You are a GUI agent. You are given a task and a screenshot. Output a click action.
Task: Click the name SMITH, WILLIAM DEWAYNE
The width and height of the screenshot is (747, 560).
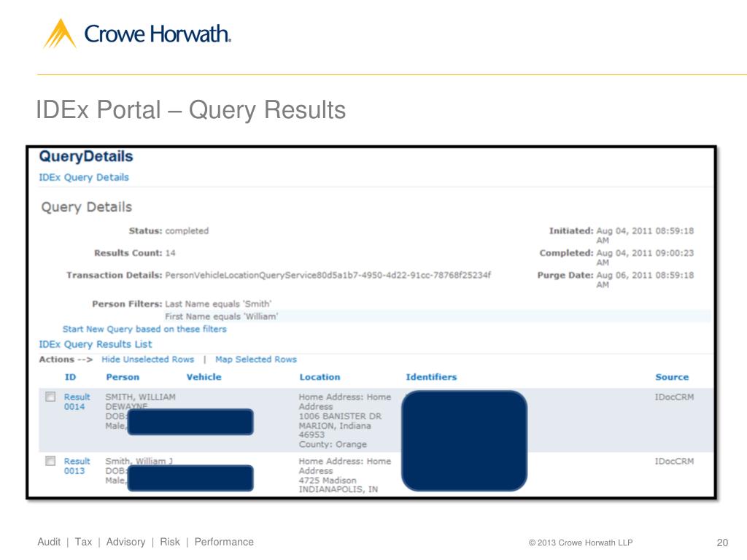click(141, 401)
